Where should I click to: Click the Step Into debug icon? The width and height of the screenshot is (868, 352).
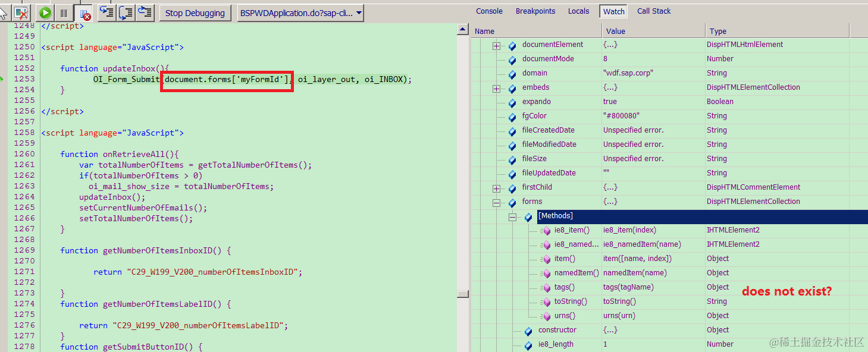pyautogui.click(x=106, y=12)
